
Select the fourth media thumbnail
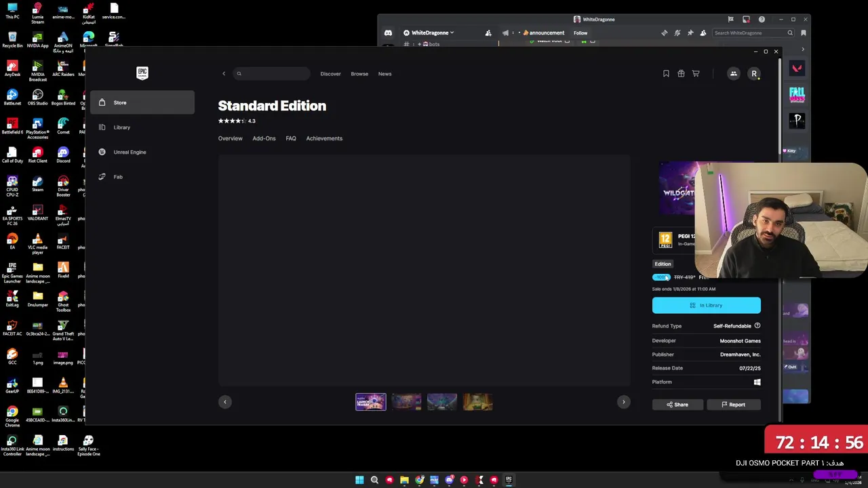477,402
